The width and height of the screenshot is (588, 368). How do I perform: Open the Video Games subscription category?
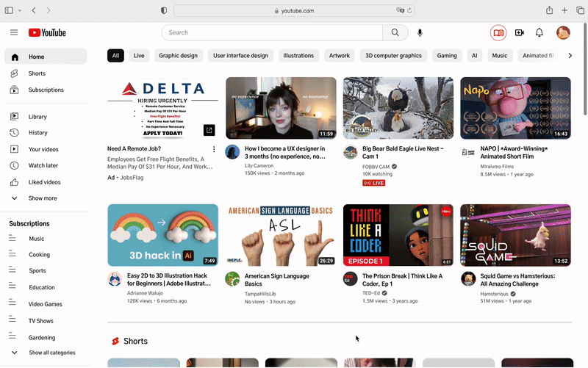(46, 304)
